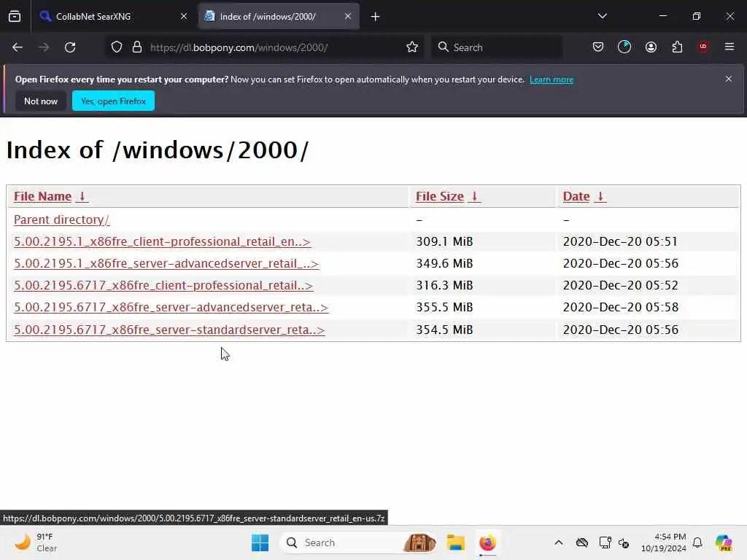
Task: Download 5.00.2195.6717 client-professional retail file
Action: pyautogui.click(x=163, y=285)
